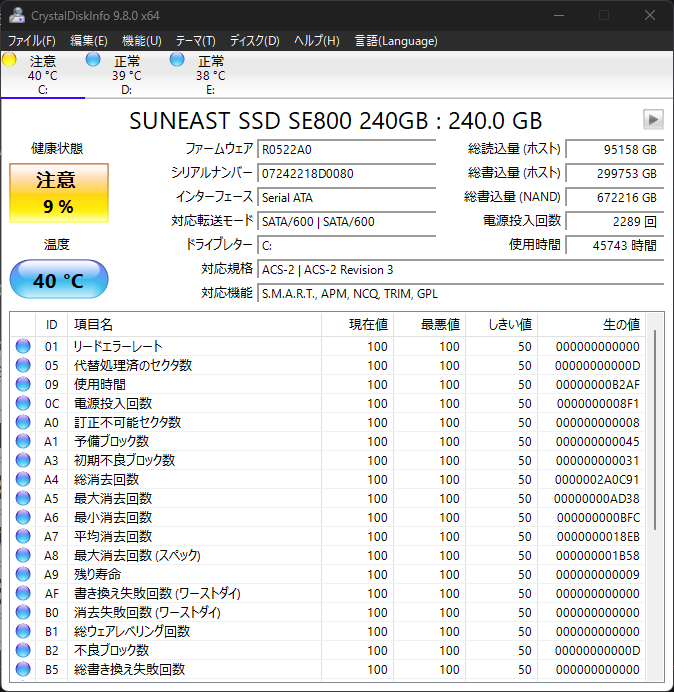Viewport: 674px width, 692px height.
Task: Click power on count value 2289 回
Action: click(x=615, y=221)
